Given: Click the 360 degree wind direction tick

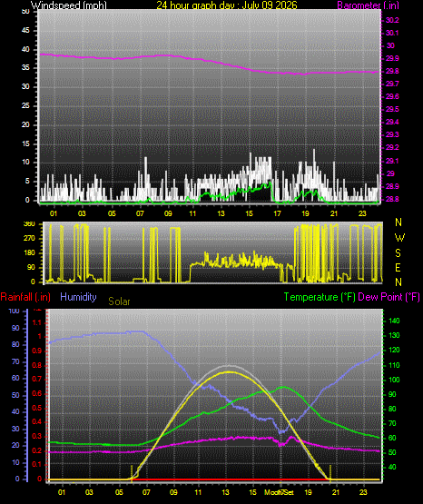Looking at the screenshot, I should [29, 224].
